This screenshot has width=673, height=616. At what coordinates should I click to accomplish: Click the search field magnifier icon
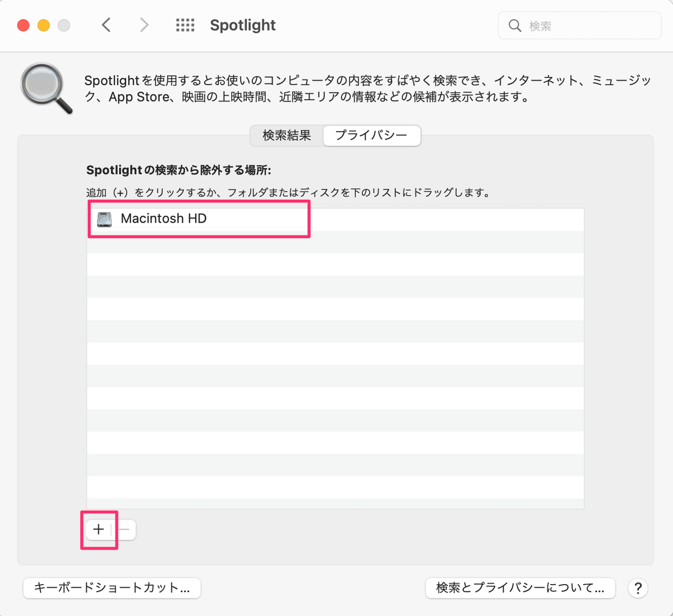[514, 26]
